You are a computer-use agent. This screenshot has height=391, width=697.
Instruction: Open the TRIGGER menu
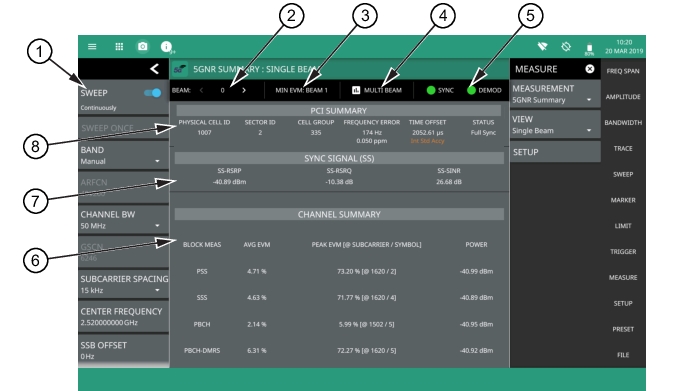[x=623, y=251]
